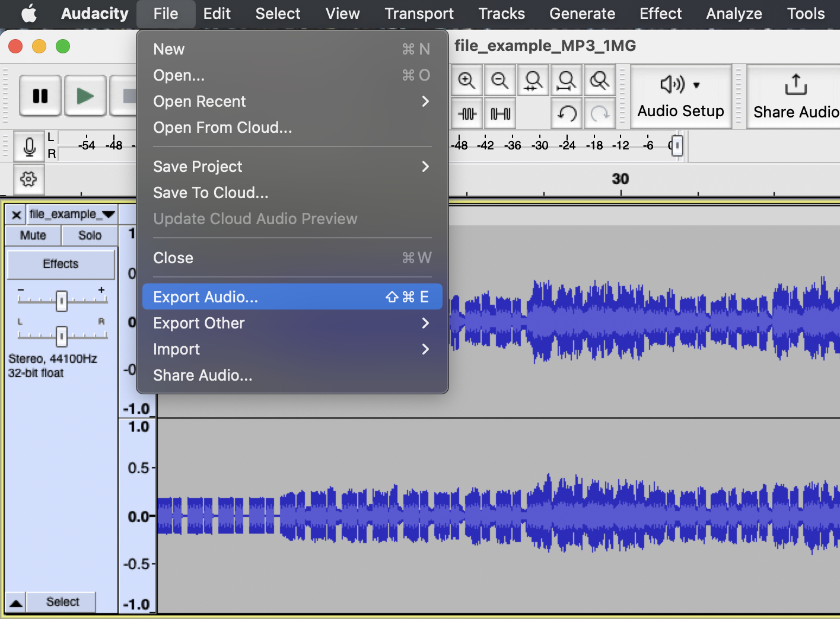Click the Zoom Out magnifier icon
840x619 pixels.
[500, 80]
